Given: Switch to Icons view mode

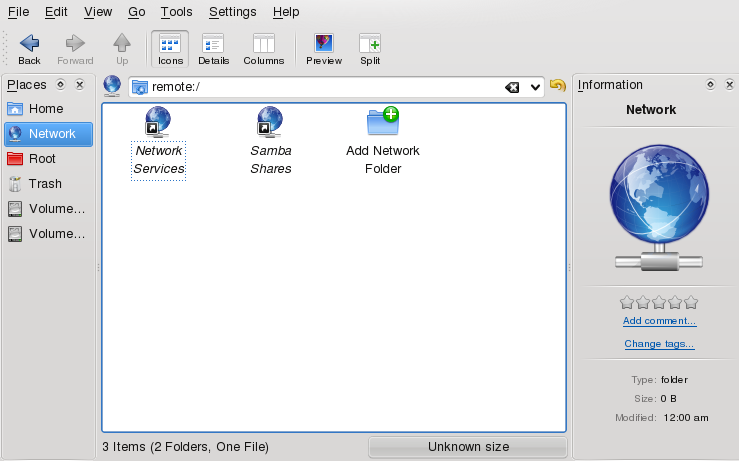Looking at the screenshot, I should coord(170,49).
